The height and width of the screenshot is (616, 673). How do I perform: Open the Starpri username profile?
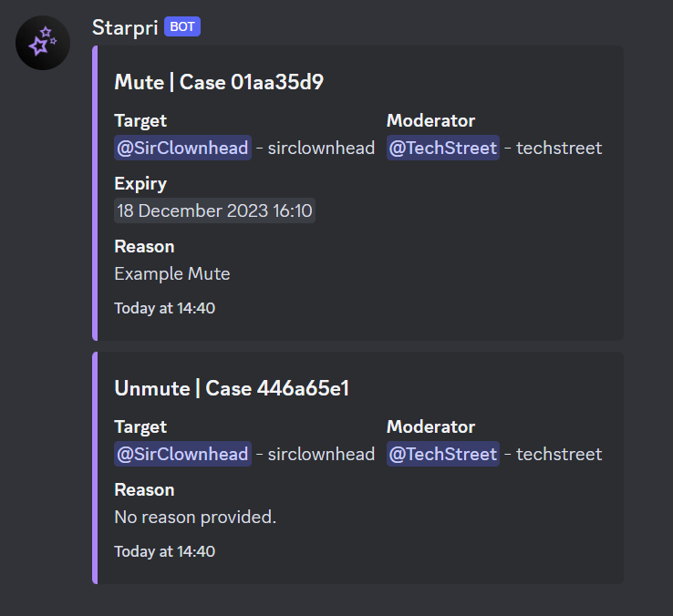[x=125, y=27]
